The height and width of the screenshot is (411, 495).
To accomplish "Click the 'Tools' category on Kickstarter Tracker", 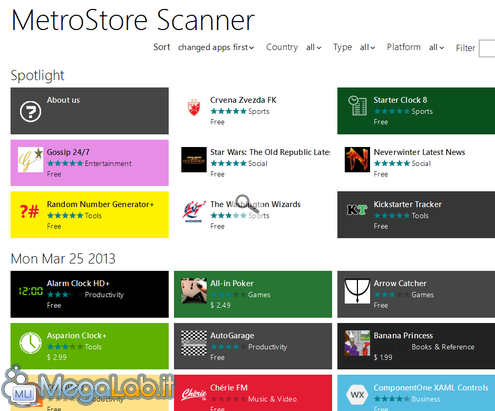I will 420,216.
